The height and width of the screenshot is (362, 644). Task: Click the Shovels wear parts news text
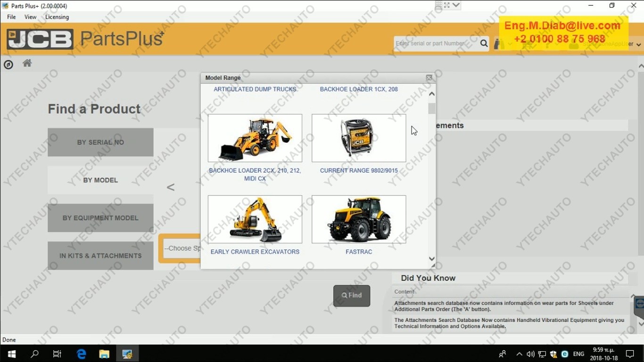click(504, 306)
